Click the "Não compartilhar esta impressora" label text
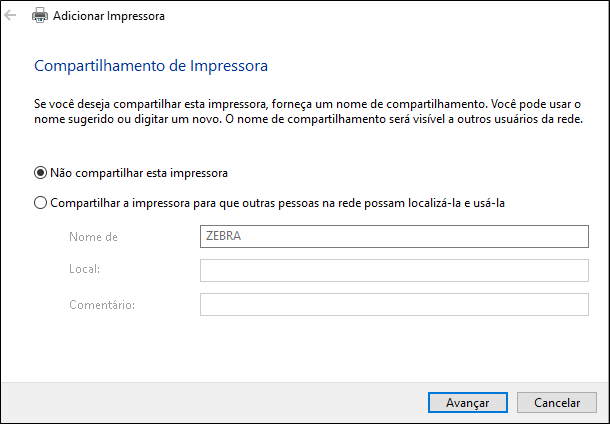Viewport: 610px width, 424px height. (x=139, y=172)
